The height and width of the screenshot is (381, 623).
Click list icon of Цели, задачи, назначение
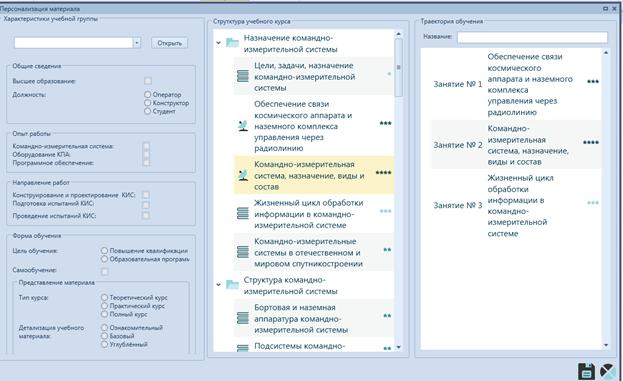(243, 76)
